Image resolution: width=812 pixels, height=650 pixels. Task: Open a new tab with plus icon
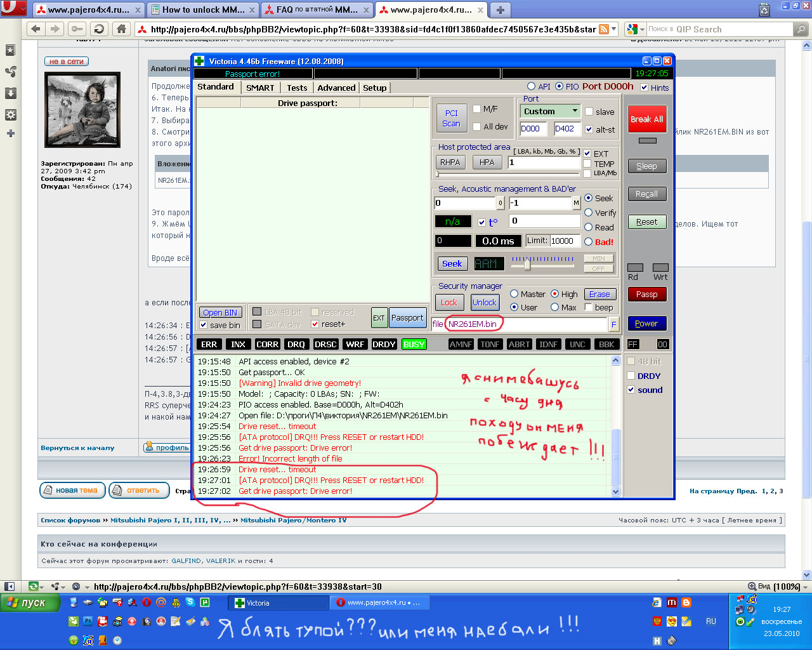pyautogui.click(x=501, y=10)
